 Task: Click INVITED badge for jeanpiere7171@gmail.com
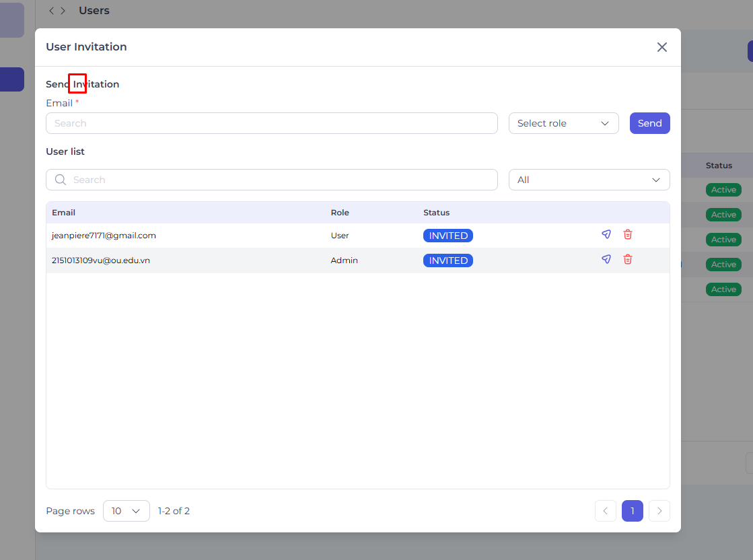coord(447,236)
